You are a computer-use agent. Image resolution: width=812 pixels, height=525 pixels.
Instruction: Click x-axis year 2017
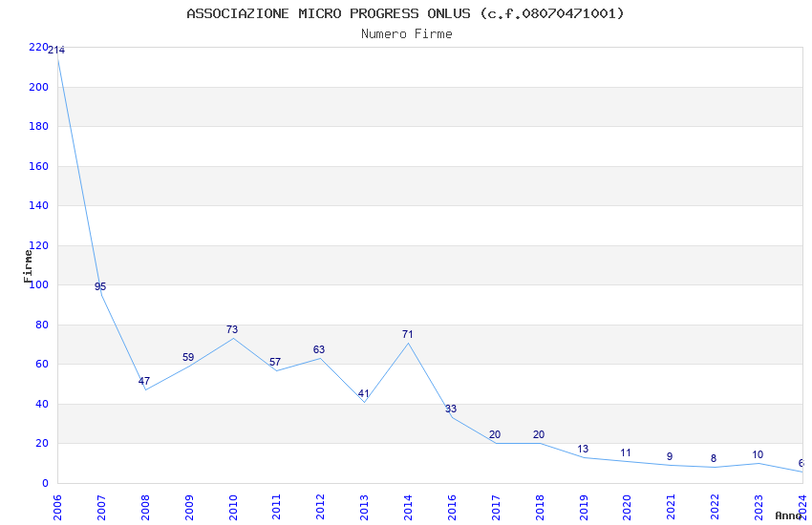point(496,508)
